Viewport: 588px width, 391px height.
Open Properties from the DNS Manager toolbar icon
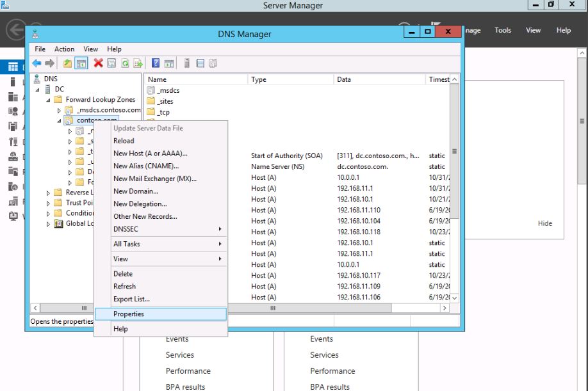(111, 63)
